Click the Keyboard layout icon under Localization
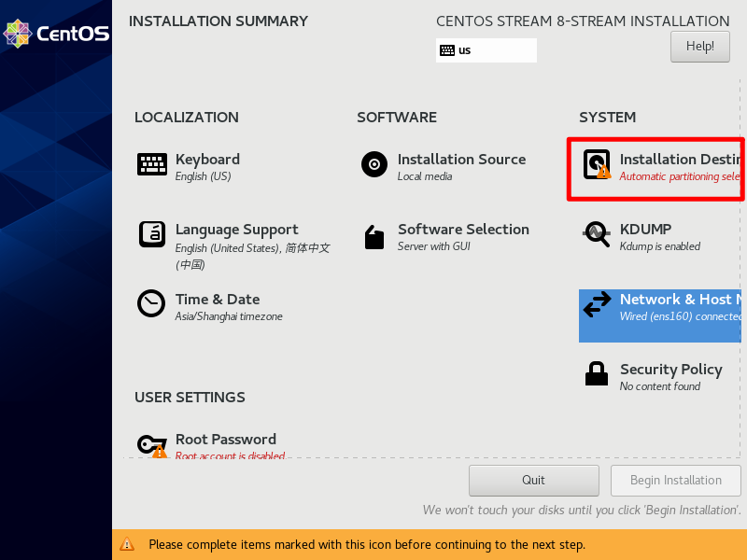The height and width of the screenshot is (560, 747). point(152,164)
